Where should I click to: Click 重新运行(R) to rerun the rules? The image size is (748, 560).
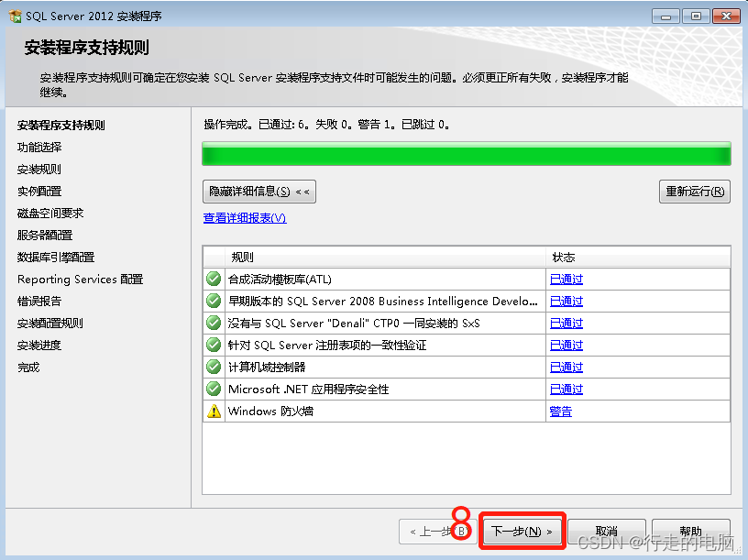pos(695,192)
